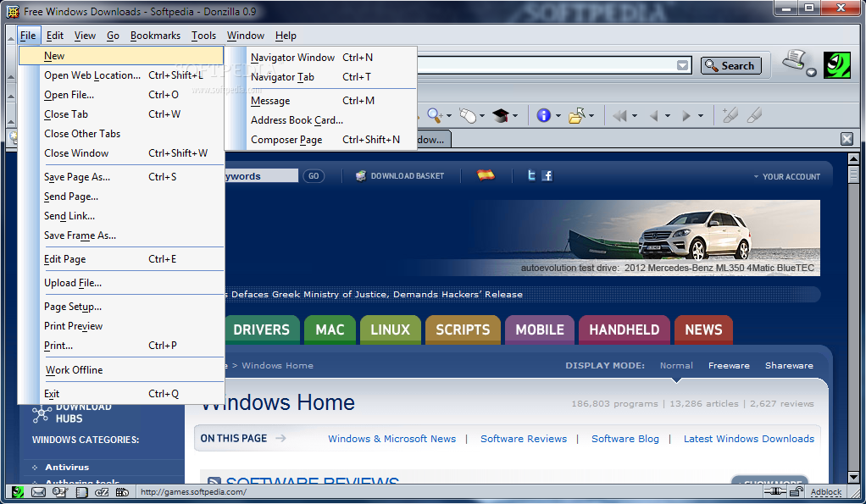Close the current tab with the X button
This screenshot has width=866, height=504.
(847, 139)
